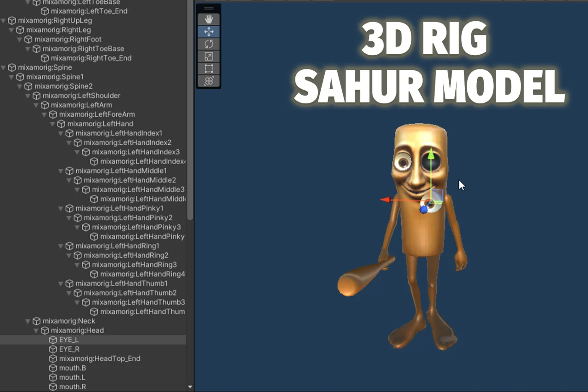The height and width of the screenshot is (392, 588).
Task: Collapse the mixamorig:Head node
Action: [36, 330]
